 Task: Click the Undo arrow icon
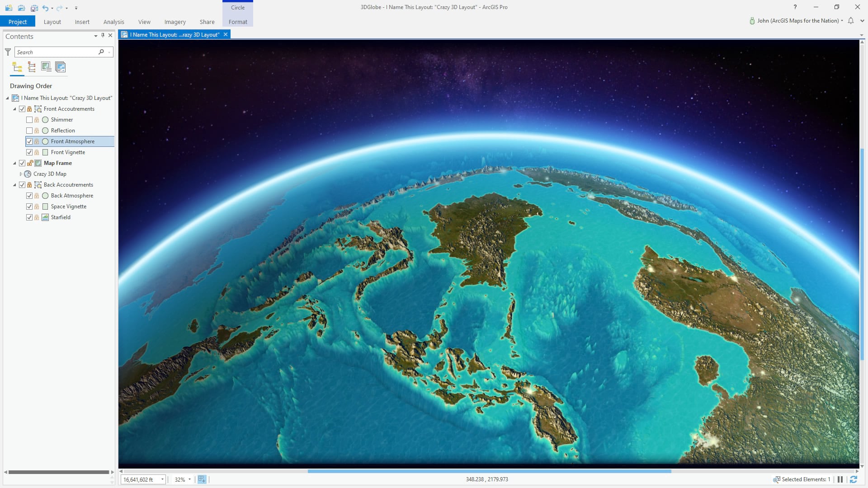point(45,8)
